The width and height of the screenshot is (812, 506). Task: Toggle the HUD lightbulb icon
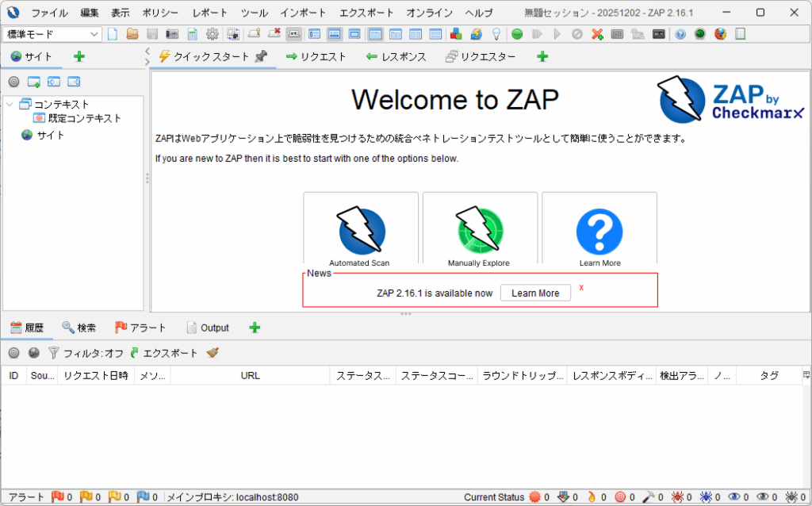[496, 34]
